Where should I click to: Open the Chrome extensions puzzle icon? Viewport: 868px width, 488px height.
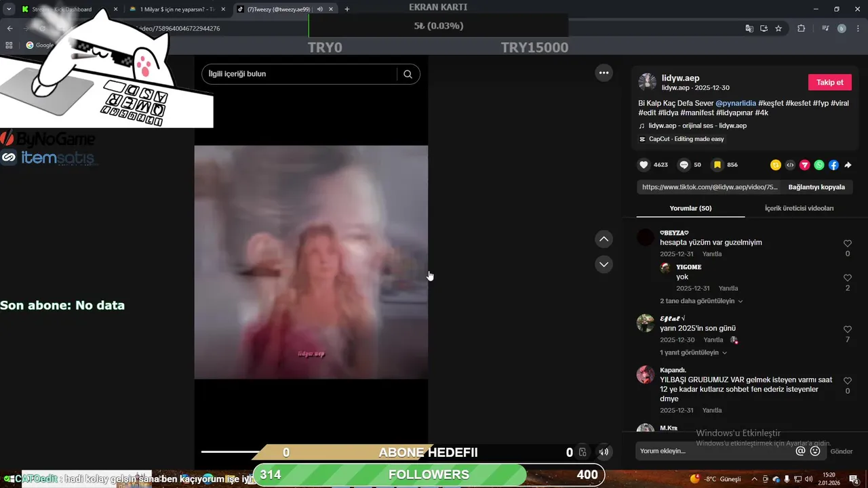(x=801, y=28)
